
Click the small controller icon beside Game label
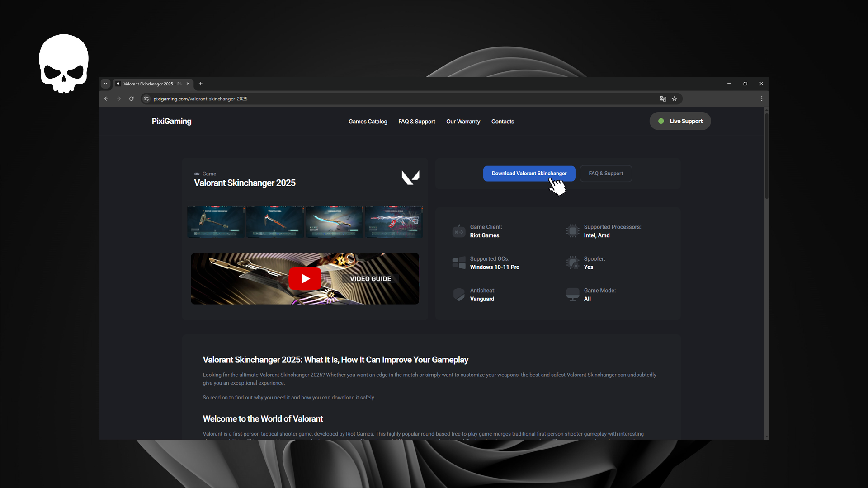point(197,174)
